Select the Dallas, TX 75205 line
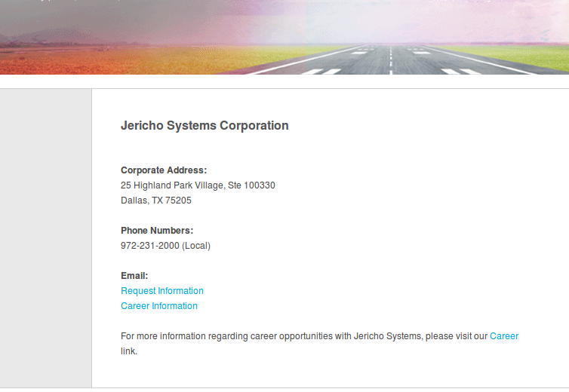 click(x=156, y=201)
